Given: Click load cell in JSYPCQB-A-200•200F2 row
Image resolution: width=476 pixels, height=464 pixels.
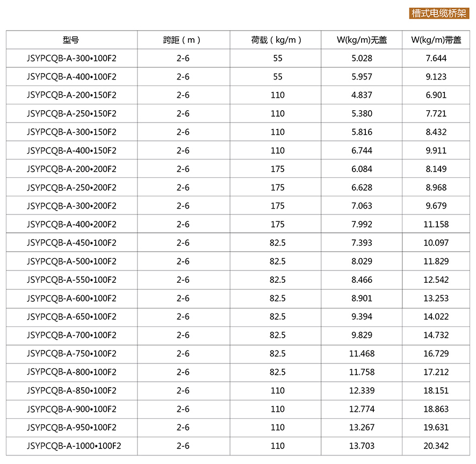Looking at the screenshot, I should [277, 169].
